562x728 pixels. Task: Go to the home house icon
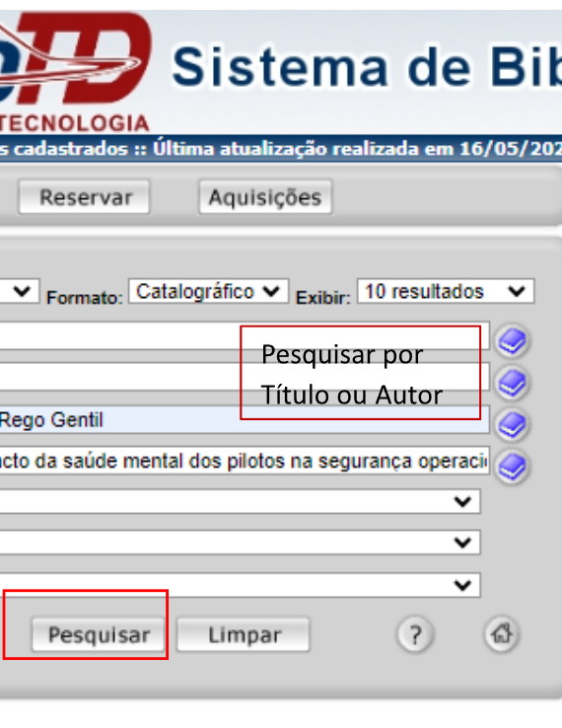pyautogui.click(x=502, y=633)
